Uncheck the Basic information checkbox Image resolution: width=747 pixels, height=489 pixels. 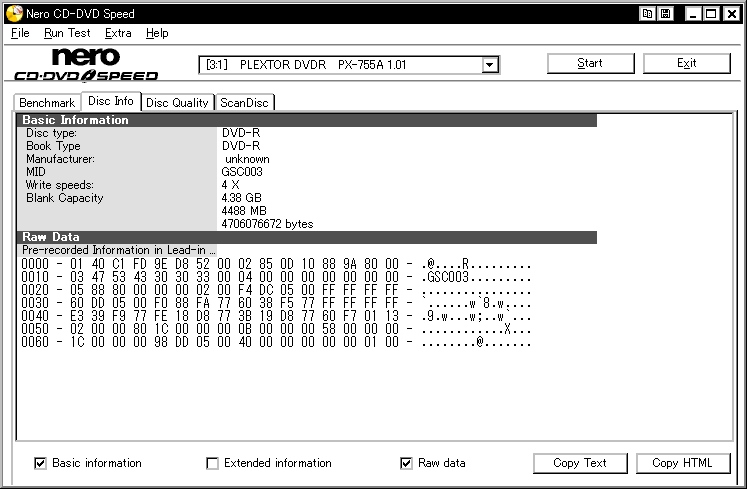[x=40, y=463]
